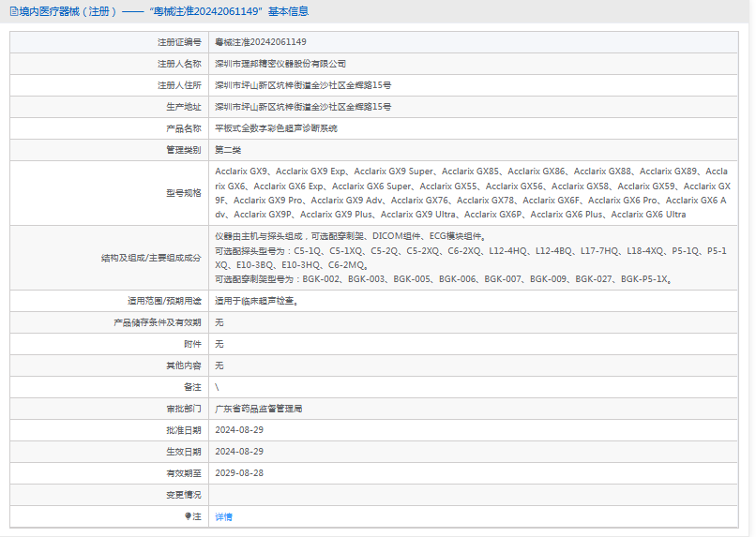Click the line starting 仪器由主机与探头组成
This screenshot has width=756, height=537.
(351, 236)
